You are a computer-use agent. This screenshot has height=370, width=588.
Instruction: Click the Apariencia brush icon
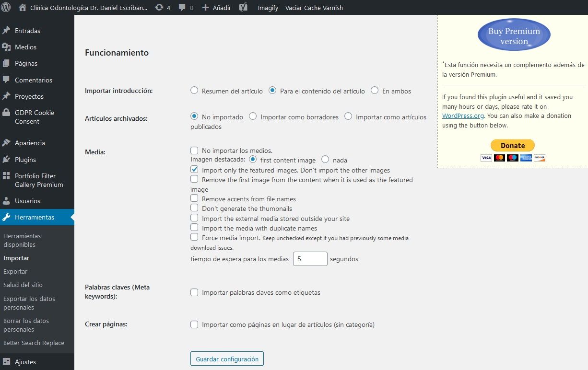coord(6,143)
